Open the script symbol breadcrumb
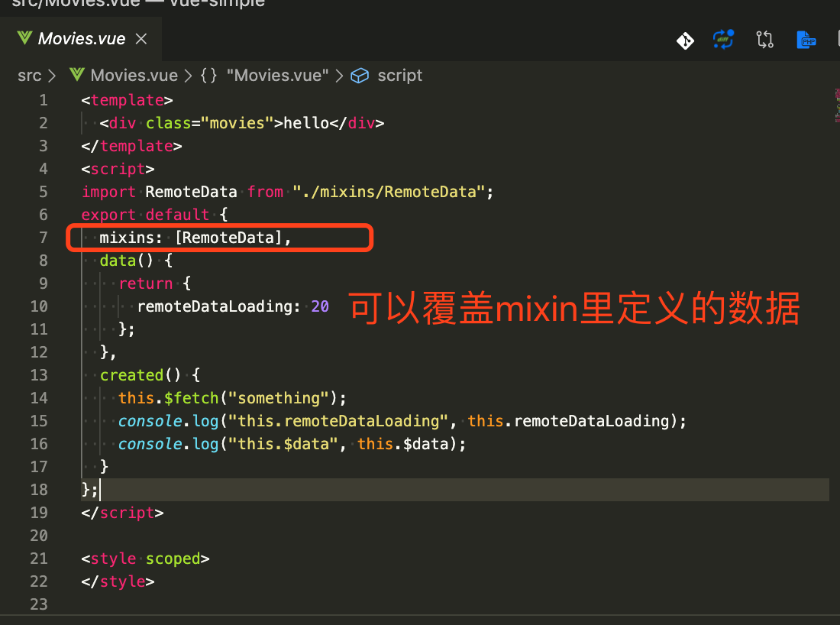Viewport: 840px width, 625px height. coord(399,76)
